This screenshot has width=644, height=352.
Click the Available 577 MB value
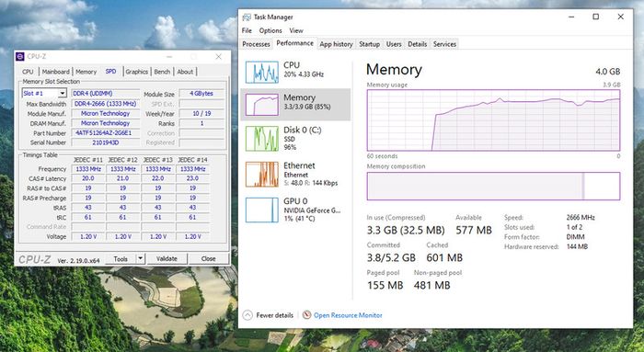tap(474, 230)
